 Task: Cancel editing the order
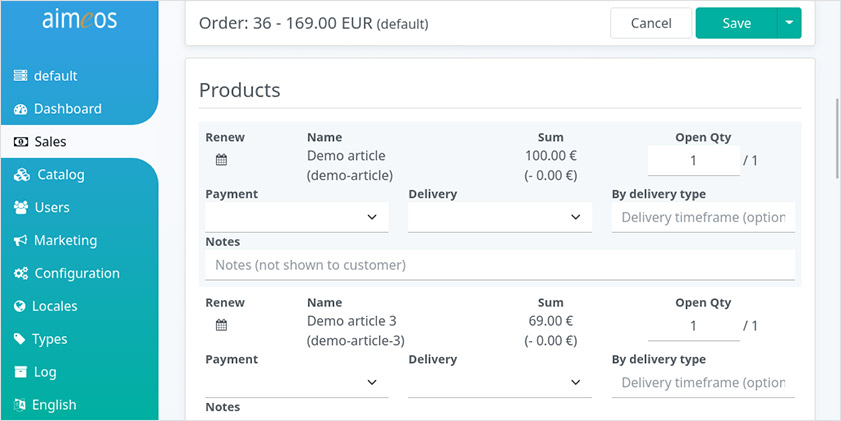(x=651, y=23)
